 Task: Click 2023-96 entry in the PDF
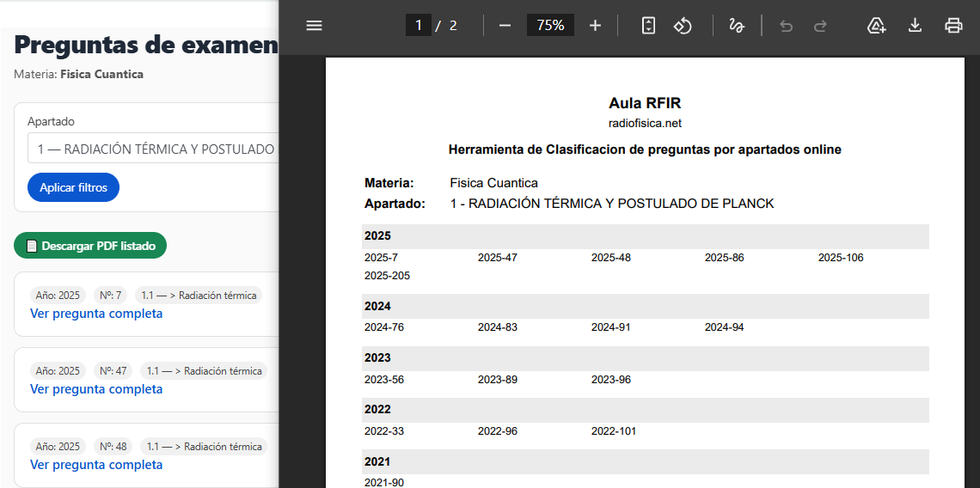tap(611, 379)
